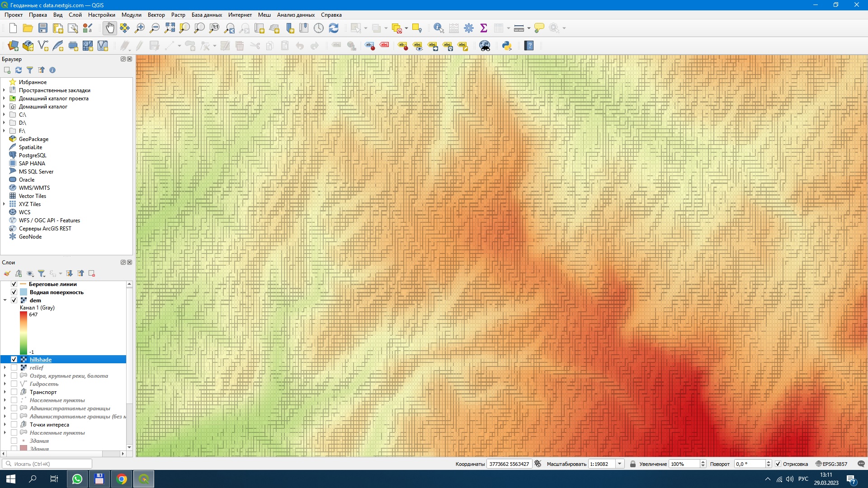868x488 pixels.
Task: Open the Вектор menu
Action: (x=156, y=14)
